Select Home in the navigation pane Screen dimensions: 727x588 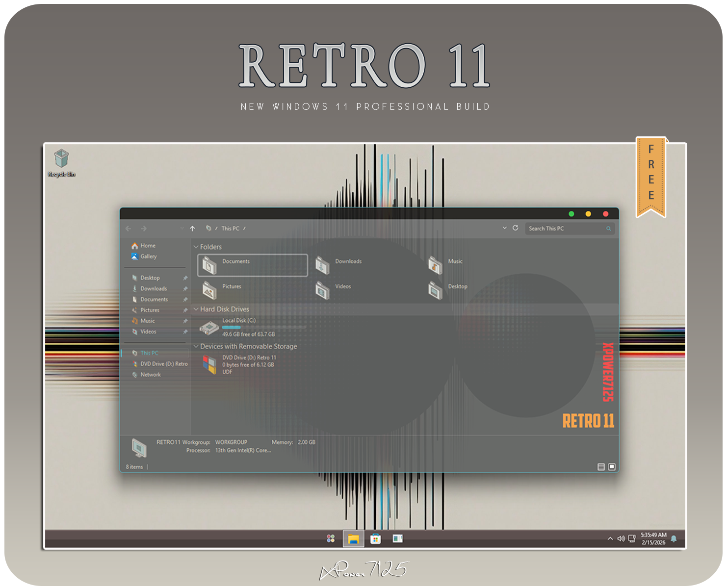point(147,246)
